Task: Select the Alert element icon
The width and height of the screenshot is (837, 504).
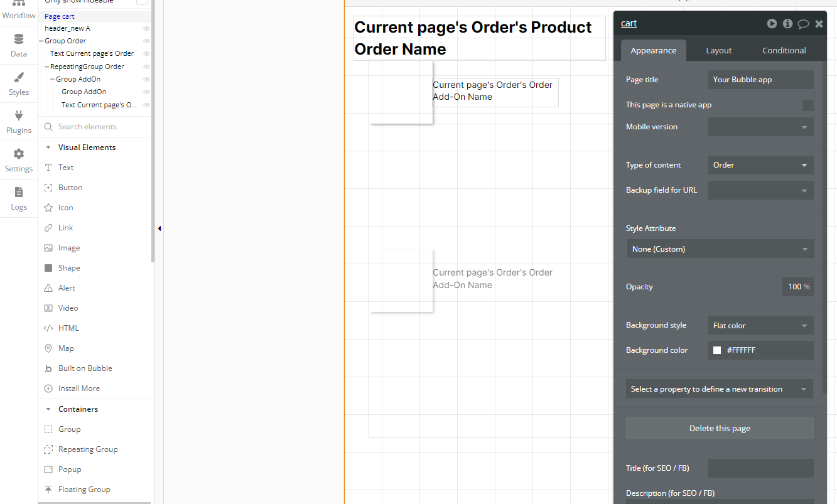Action: pos(48,288)
